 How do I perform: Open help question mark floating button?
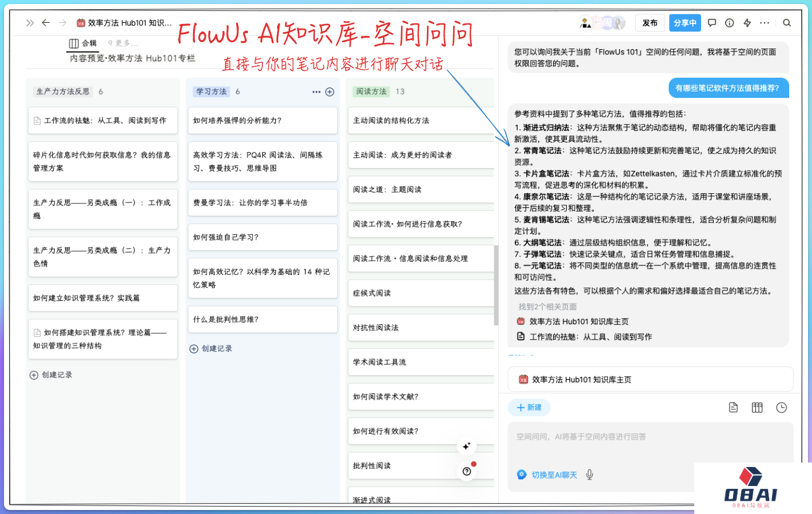coord(467,471)
